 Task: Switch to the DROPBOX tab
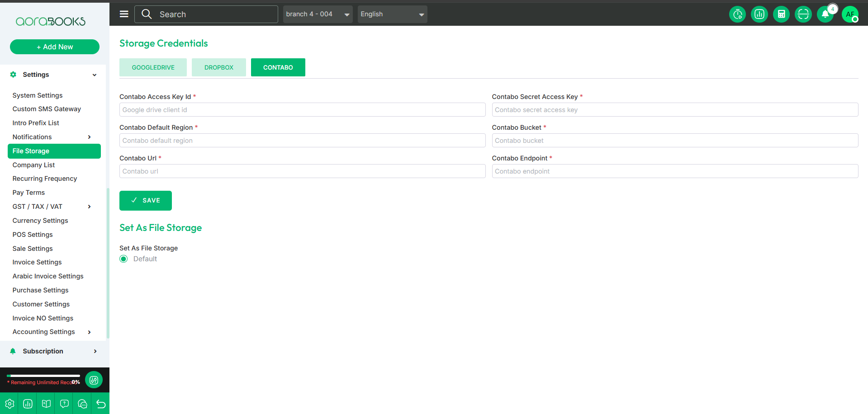click(219, 67)
